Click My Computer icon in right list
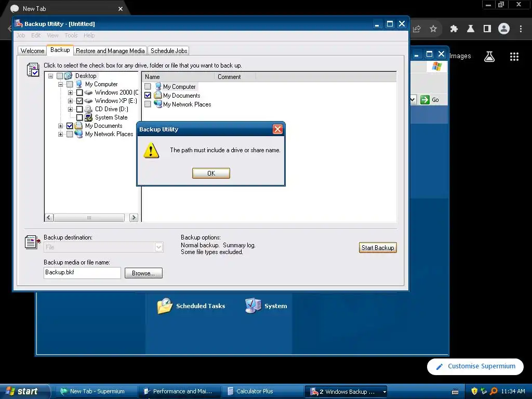The width and height of the screenshot is (532, 399). point(158,86)
